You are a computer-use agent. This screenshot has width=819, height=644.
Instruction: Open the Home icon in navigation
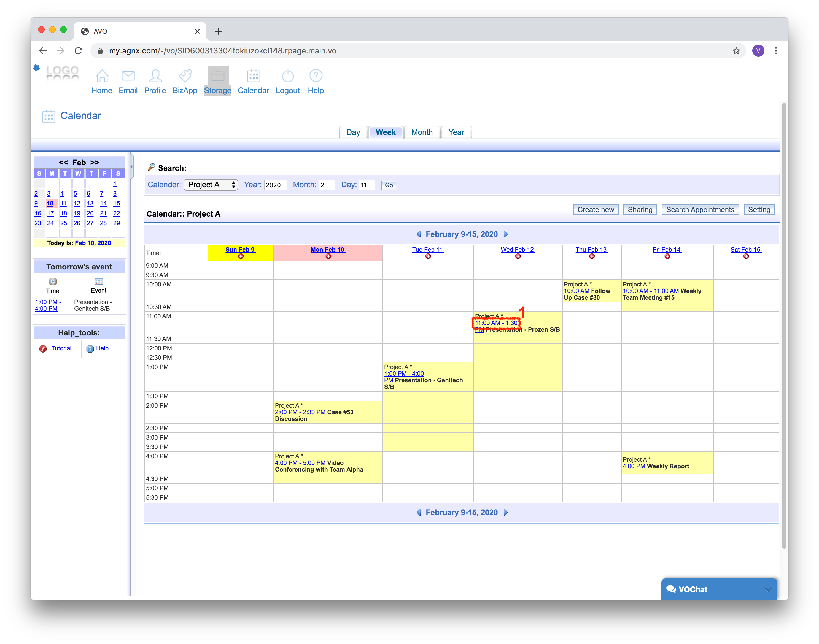[x=102, y=76]
